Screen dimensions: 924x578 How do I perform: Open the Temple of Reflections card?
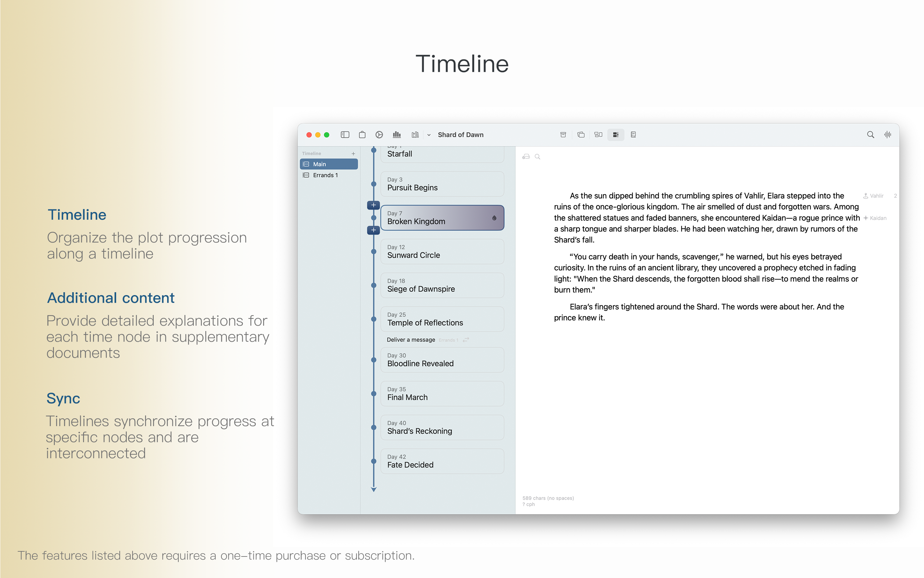click(442, 319)
